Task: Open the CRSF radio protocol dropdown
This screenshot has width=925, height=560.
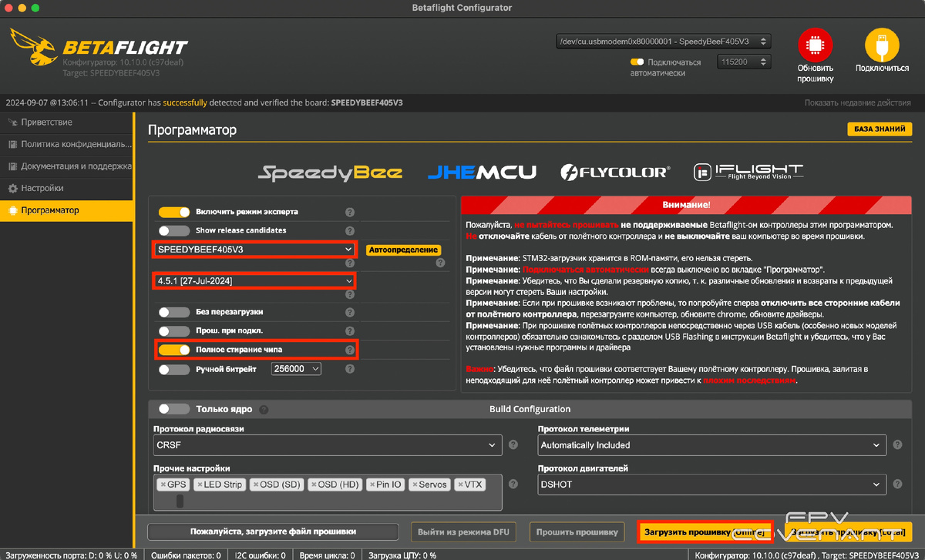Action: (328, 445)
